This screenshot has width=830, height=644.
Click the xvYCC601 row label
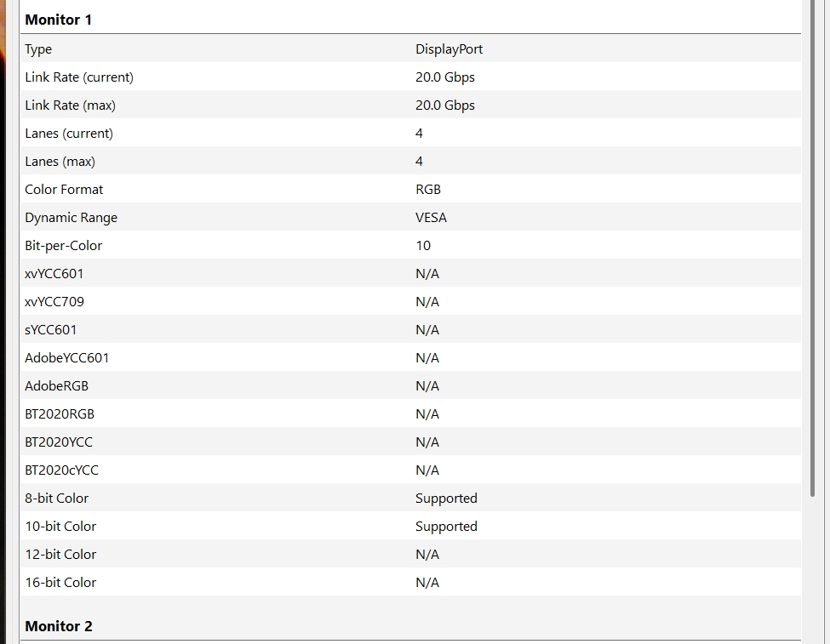coord(54,274)
